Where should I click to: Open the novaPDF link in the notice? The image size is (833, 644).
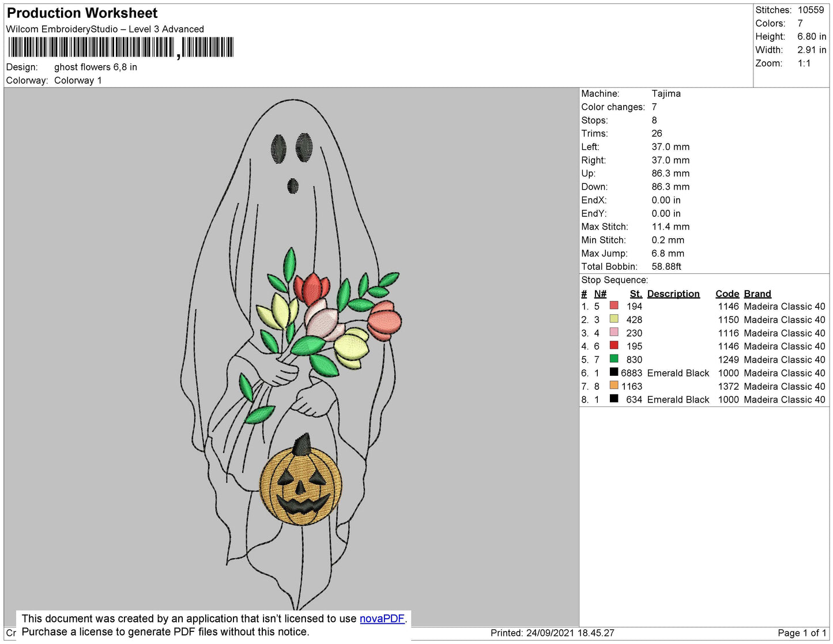(382, 619)
